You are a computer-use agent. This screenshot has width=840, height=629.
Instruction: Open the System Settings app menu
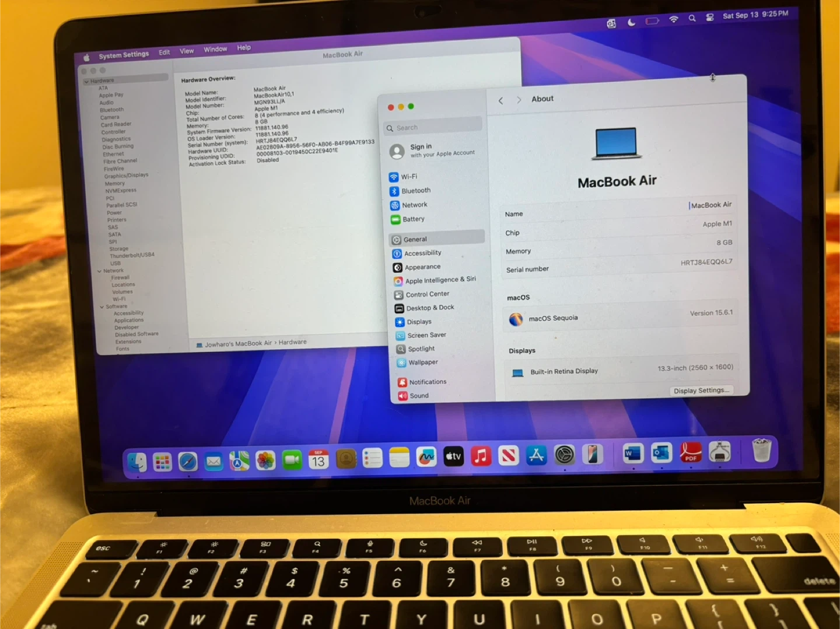[124, 55]
